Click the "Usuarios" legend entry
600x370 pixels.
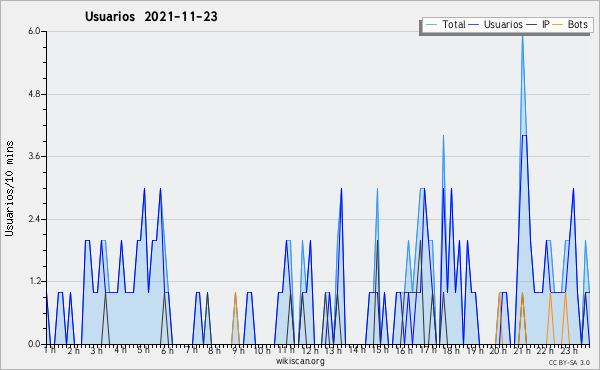pyautogui.click(x=503, y=24)
